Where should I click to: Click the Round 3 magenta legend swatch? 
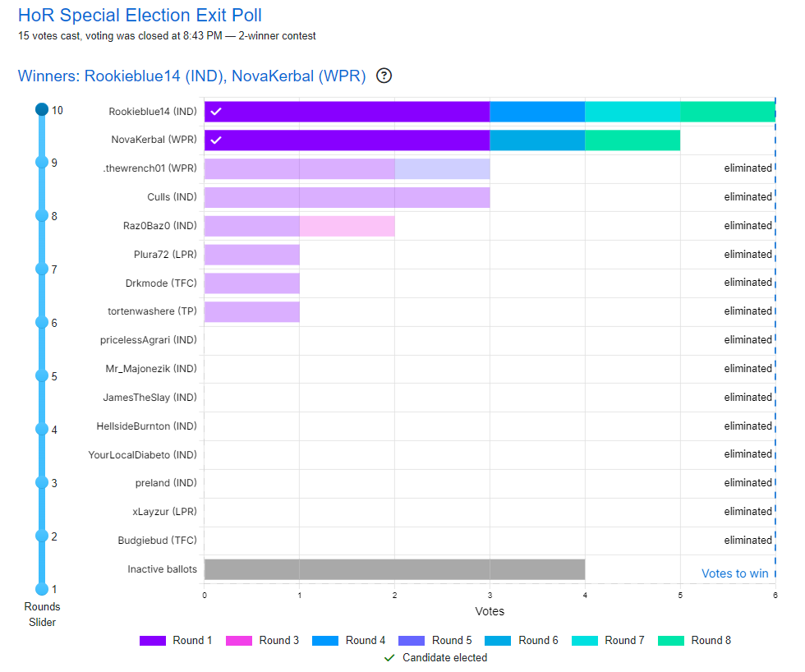click(x=239, y=640)
